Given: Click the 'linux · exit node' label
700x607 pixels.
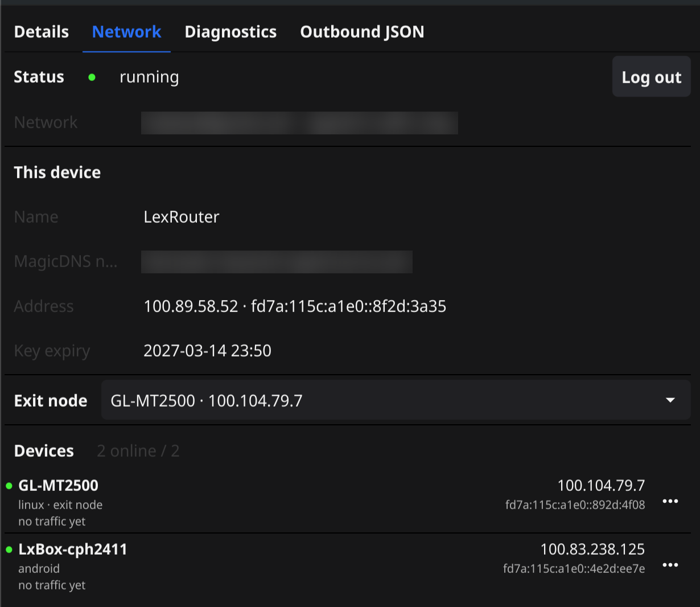Looking at the screenshot, I should pyautogui.click(x=60, y=505).
